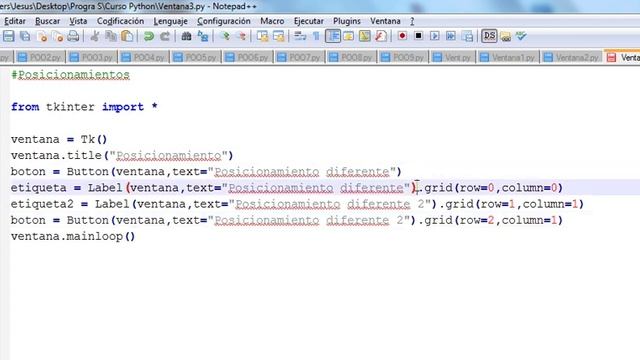Click the Function List toolbar icon

click(381, 36)
